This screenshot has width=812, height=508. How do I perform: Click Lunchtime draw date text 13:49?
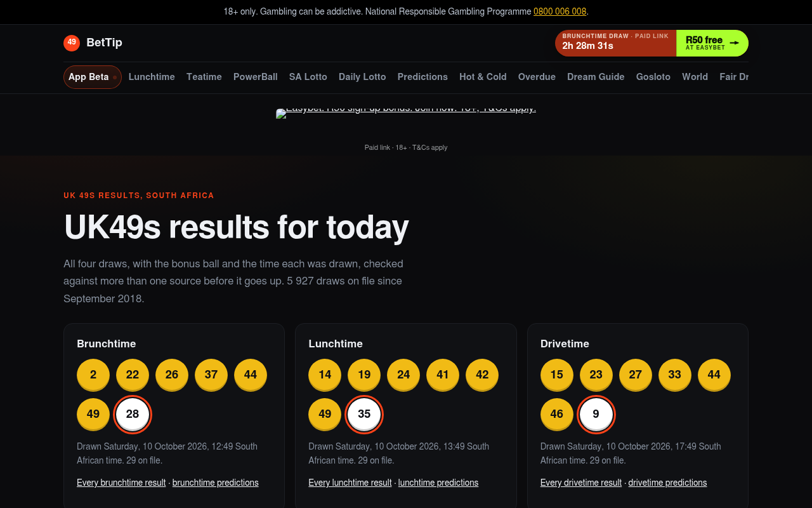pos(398,453)
